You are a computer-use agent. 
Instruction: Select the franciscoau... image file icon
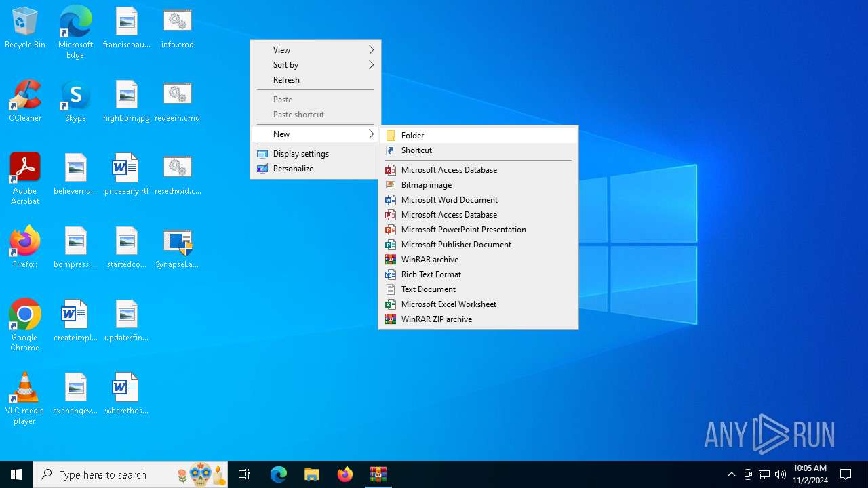point(126,28)
